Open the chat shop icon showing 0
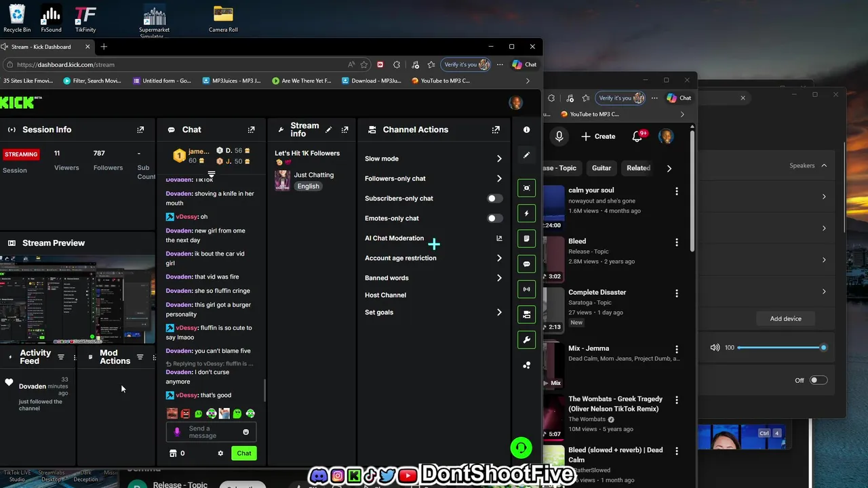This screenshot has width=868, height=488. [x=176, y=453]
